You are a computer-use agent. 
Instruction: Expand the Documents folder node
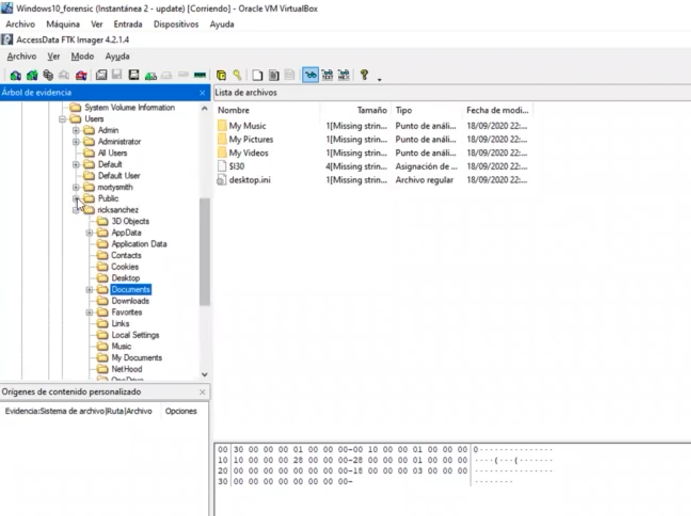point(89,290)
